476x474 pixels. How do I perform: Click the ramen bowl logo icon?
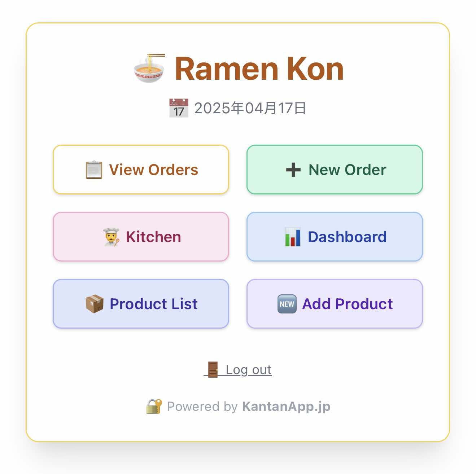pyautogui.click(x=149, y=69)
